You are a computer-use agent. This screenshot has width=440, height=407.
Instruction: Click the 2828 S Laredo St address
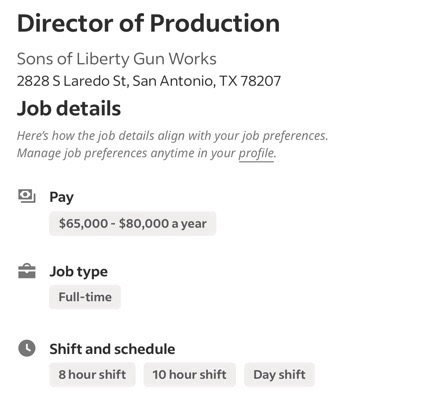coord(72,81)
